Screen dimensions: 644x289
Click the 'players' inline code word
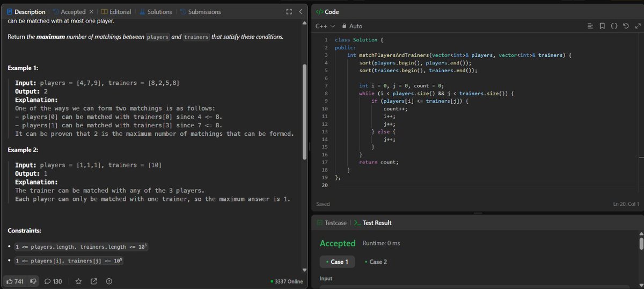[x=158, y=37]
